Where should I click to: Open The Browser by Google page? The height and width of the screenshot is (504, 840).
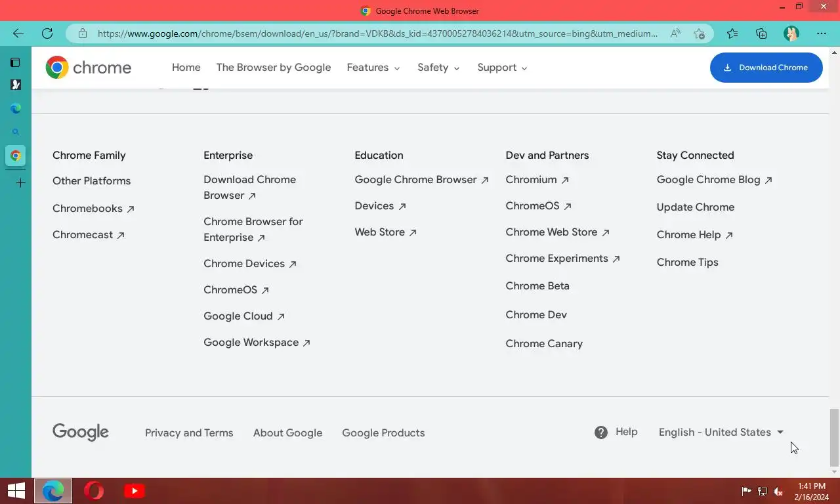click(x=274, y=68)
